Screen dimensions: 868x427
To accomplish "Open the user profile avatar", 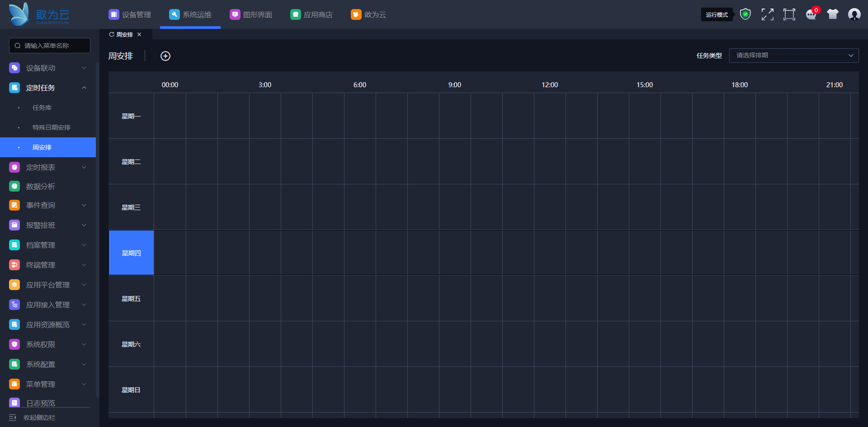I will click(x=854, y=14).
